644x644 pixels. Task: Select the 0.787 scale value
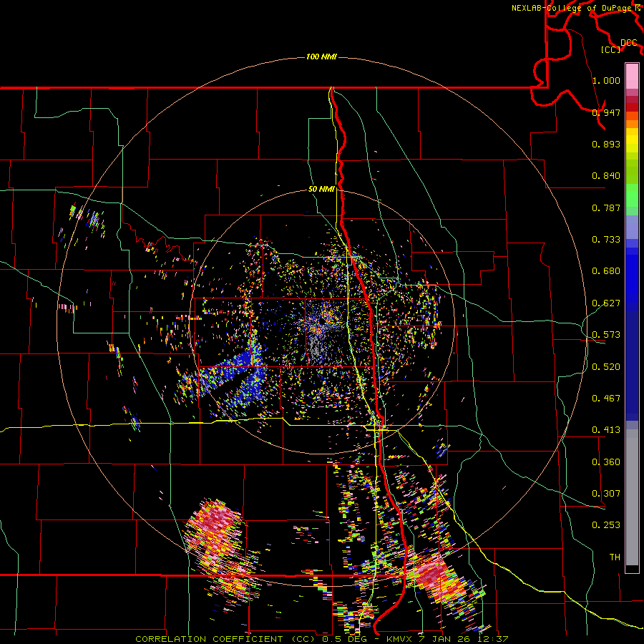click(606, 208)
